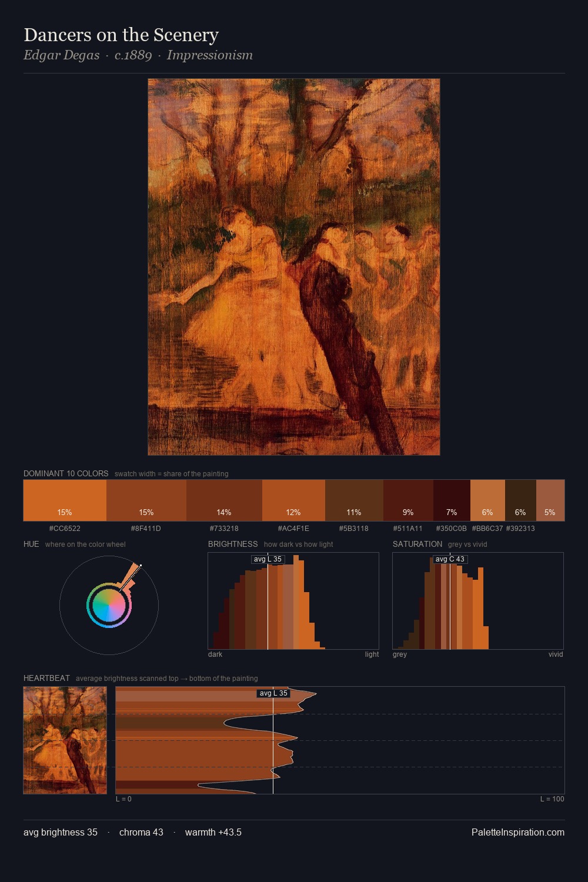Click the SATURATION section heading
This screenshot has width=588, height=882.
point(417,544)
